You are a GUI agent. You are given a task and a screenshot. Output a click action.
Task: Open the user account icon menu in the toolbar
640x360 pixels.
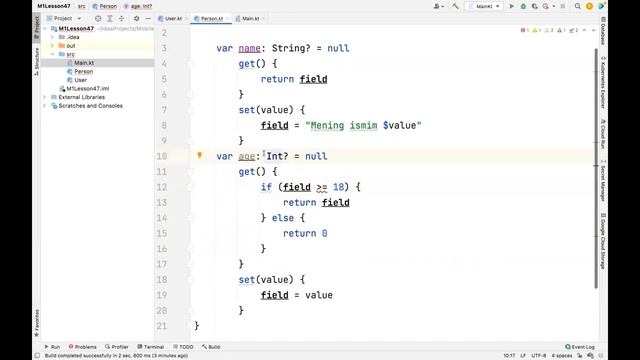point(439,6)
